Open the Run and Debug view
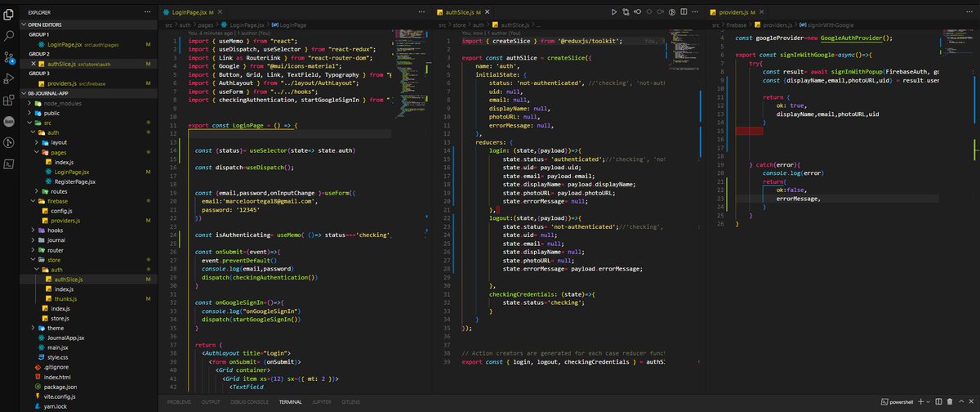Screen dimensions: 980x412 9,78
